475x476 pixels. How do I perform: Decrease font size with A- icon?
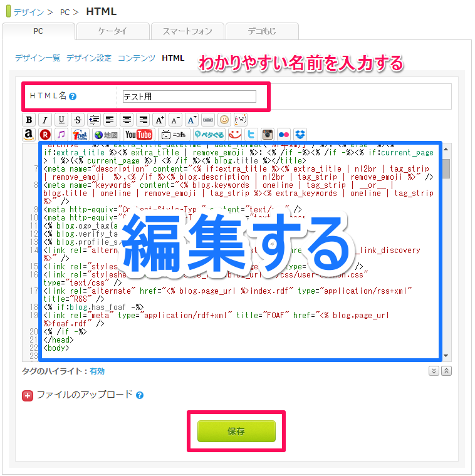coord(175,120)
